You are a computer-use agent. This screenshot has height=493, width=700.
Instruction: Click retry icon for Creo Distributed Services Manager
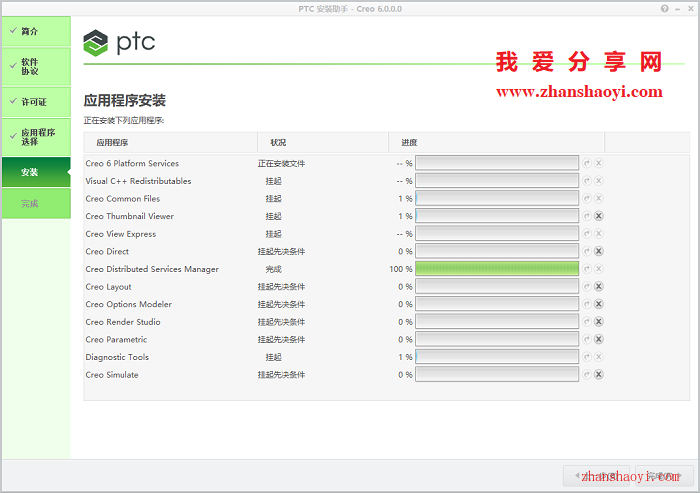point(587,269)
